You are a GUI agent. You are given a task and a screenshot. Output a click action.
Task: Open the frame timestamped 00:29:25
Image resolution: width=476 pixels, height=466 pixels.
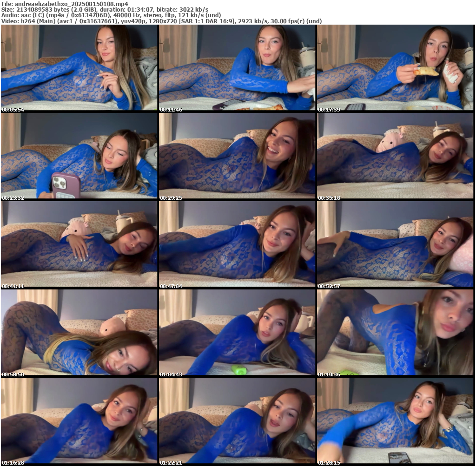click(237, 156)
